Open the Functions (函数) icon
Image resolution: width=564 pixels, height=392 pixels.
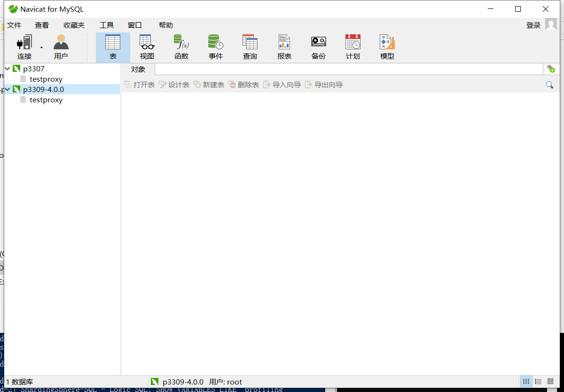click(181, 46)
